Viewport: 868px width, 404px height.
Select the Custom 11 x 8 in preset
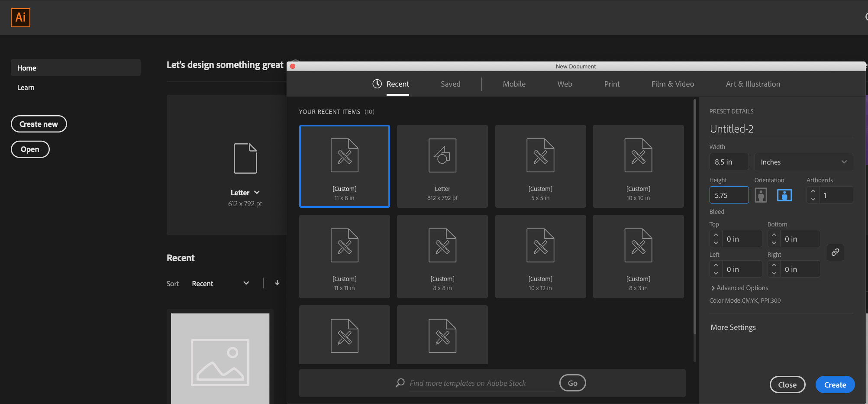coord(345,166)
